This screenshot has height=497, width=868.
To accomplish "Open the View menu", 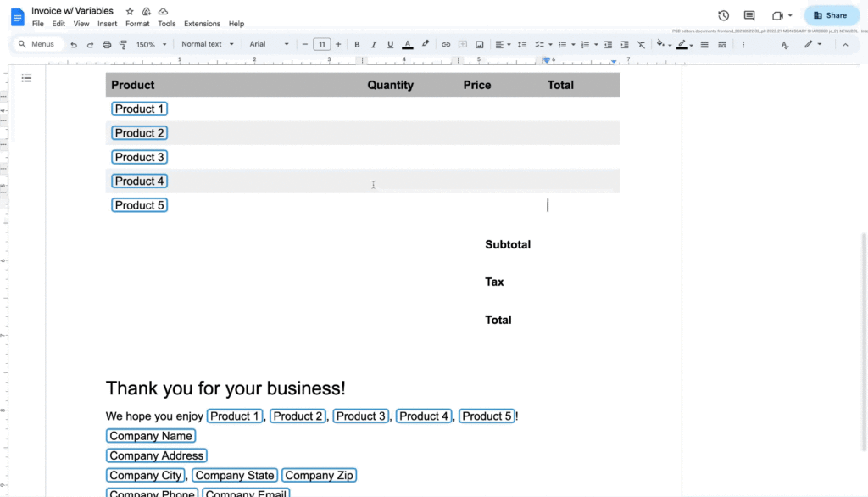I will click(x=81, y=24).
